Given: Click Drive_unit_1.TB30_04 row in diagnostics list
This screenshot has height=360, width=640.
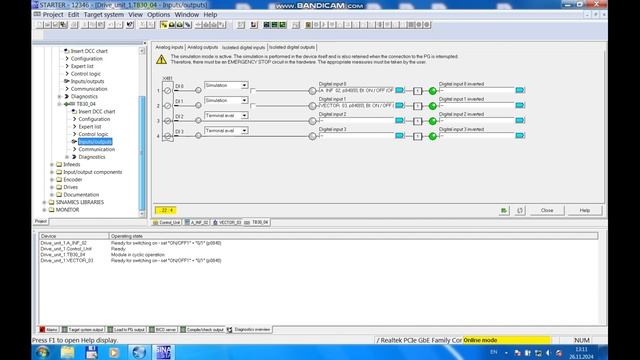Looking at the screenshot, I should (x=318, y=255).
